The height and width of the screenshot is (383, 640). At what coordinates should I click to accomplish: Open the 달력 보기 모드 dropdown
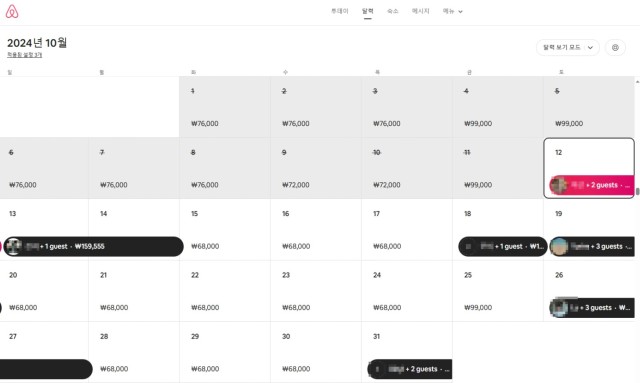[568, 48]
